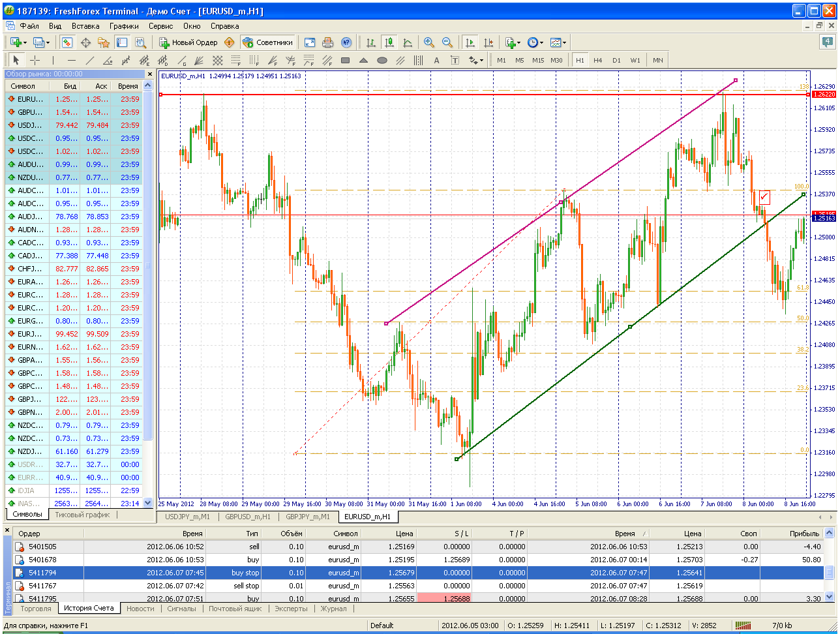840x634 pixels.
Task: Toggle the Market Watch window button
Action: point(67,42)
